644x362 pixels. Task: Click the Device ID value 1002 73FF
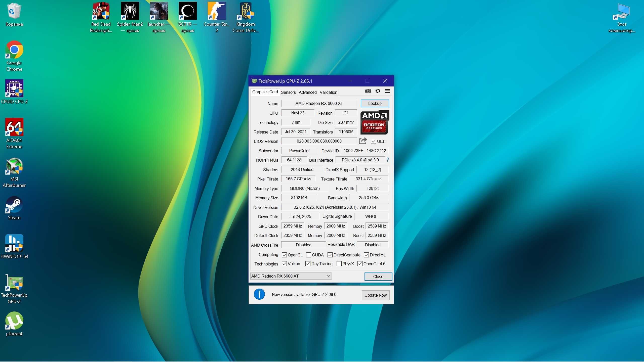(365, 151)
